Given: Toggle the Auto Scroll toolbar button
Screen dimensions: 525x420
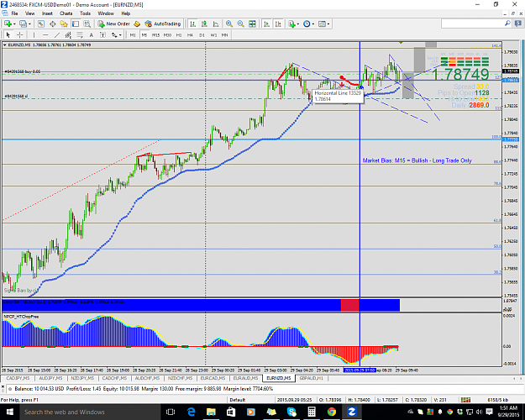Looking at the screenshot, I should [x=267, y=24].
